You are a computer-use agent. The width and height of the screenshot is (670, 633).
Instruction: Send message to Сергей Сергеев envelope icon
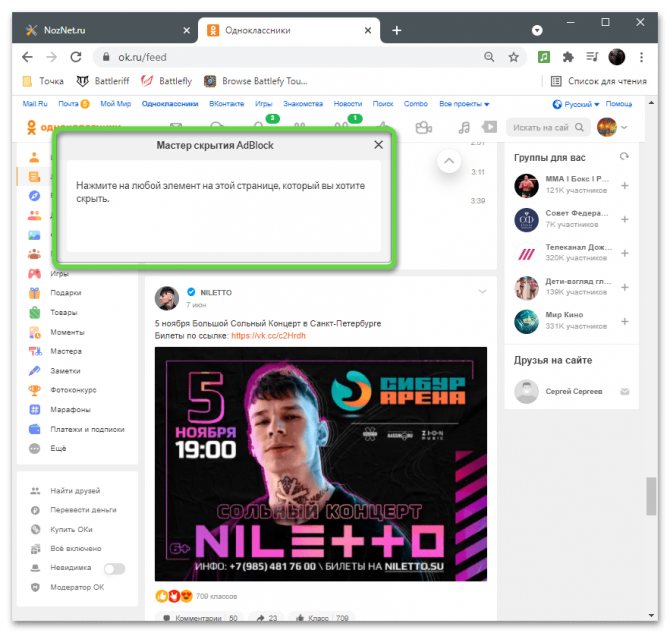click(625, 391)
